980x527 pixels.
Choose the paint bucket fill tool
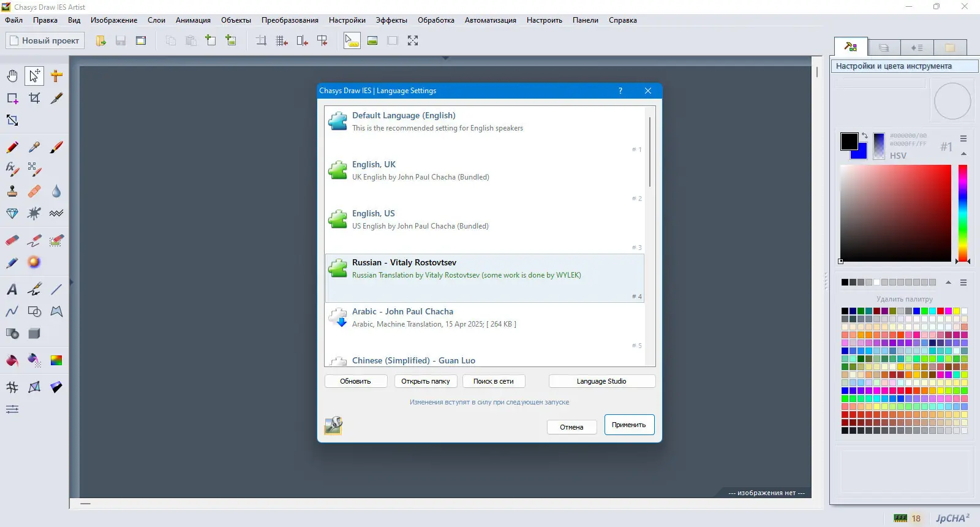click(12, 360)
